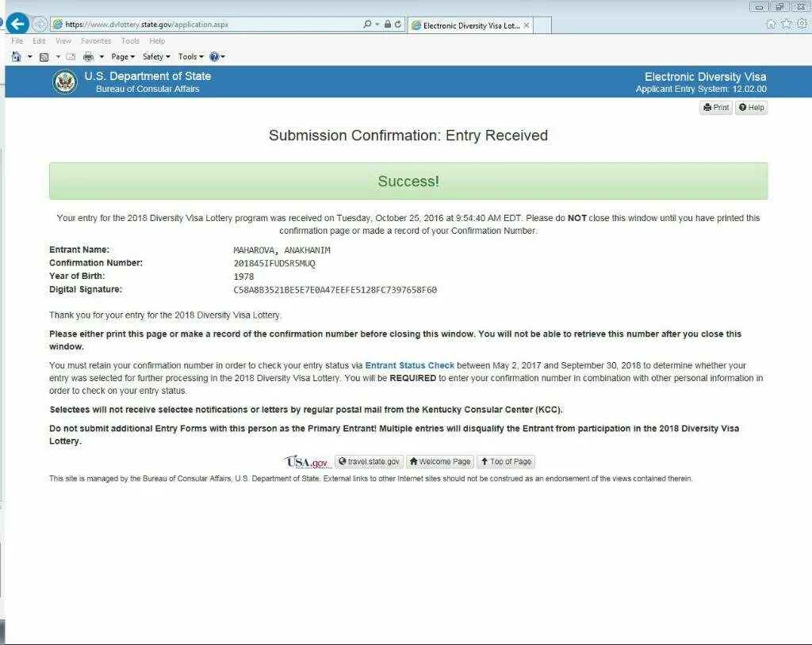812x645 pixels.
Task: Open the Favorites menu
Action: coord(96,41)
